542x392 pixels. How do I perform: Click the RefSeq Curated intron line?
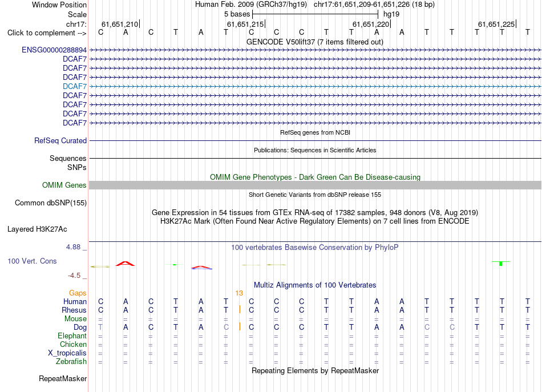point(315,141)
